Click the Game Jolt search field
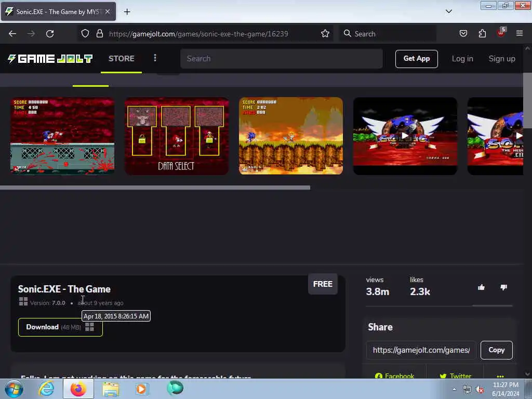532x399 pixels. click(x=282, y=59)
